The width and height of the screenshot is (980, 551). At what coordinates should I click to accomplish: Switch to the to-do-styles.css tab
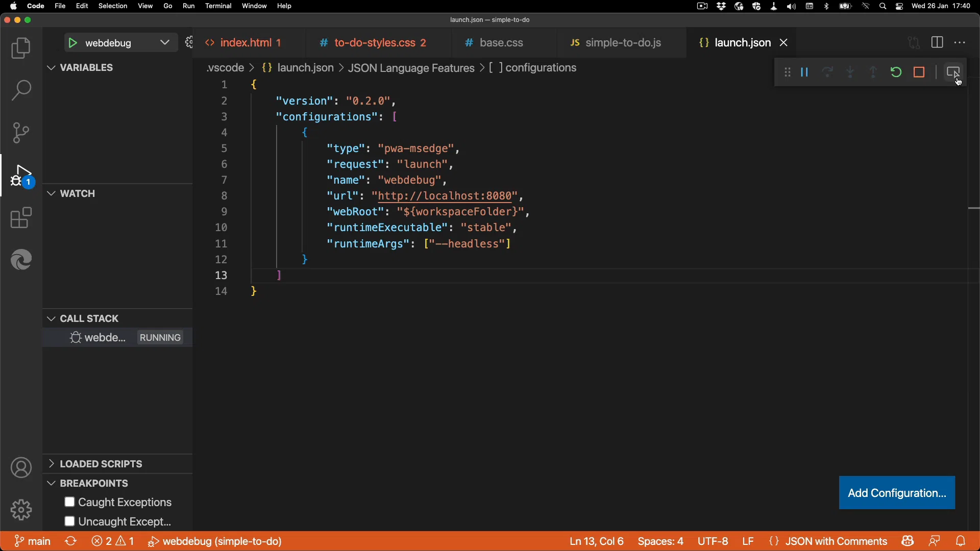[379, 43]
